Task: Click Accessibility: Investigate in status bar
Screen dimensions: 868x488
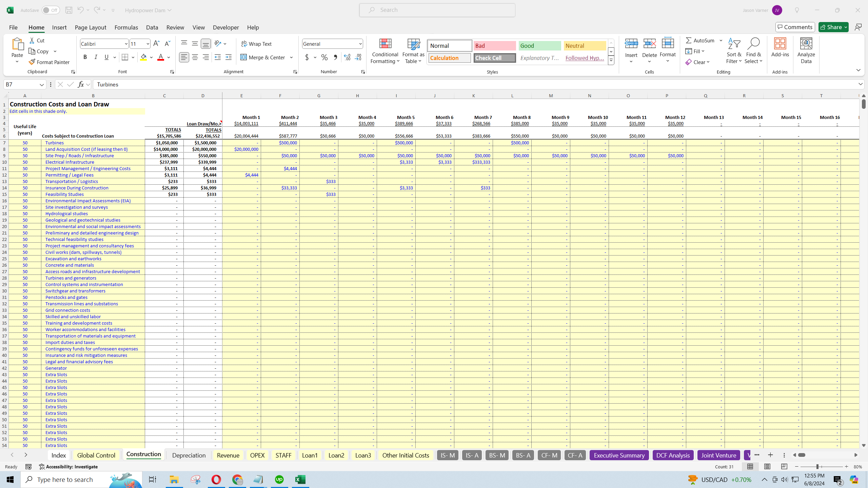Action: tap(68, 467)
